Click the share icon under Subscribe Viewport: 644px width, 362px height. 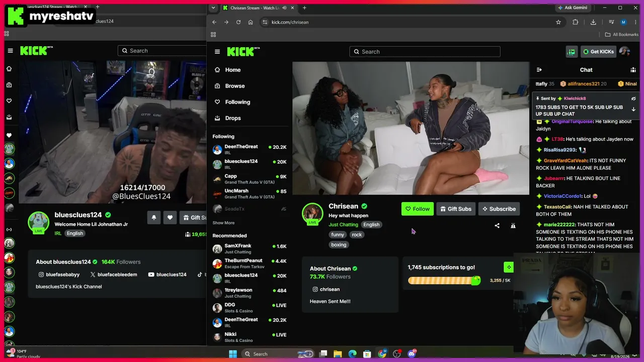(x=497, y=226)
